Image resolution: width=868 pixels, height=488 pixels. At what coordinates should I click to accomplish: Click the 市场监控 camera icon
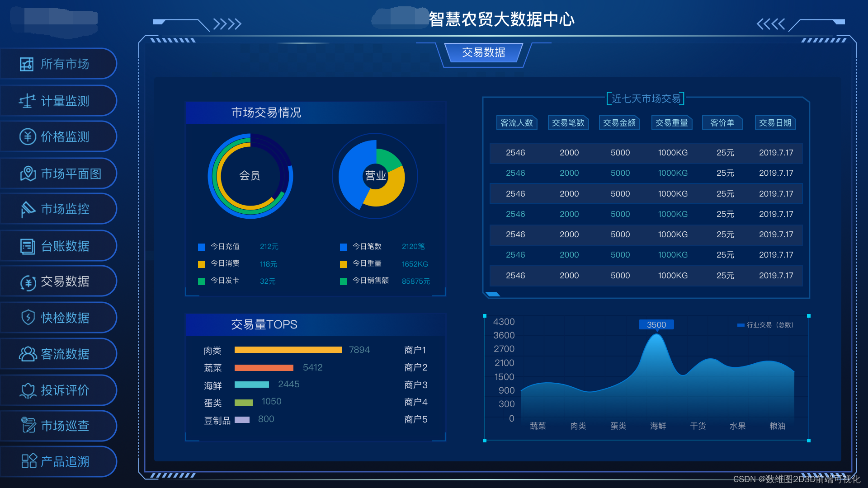tap(28, 209)
